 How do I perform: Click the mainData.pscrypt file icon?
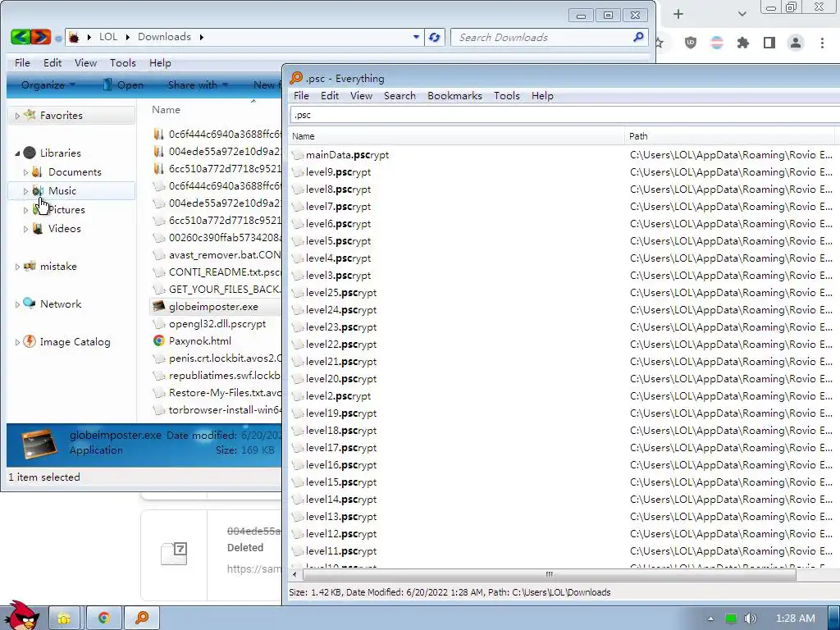pyautogui.click(x=298, y=155)
